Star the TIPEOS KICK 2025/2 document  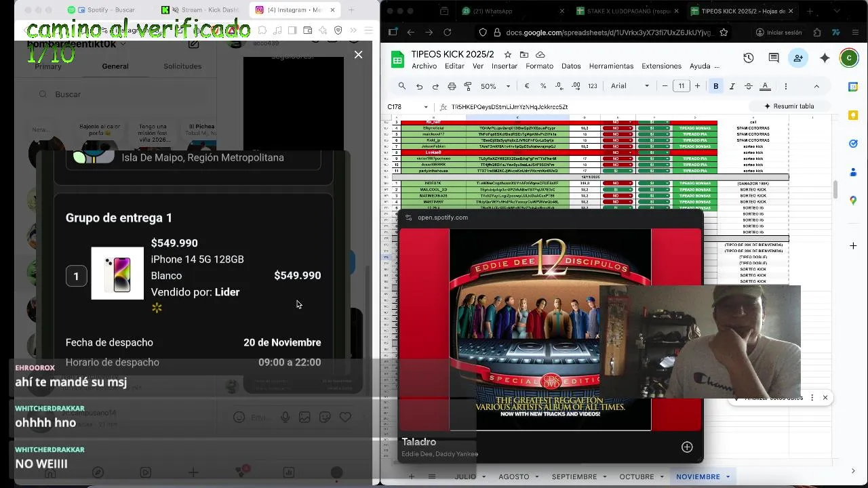[508, 54]
